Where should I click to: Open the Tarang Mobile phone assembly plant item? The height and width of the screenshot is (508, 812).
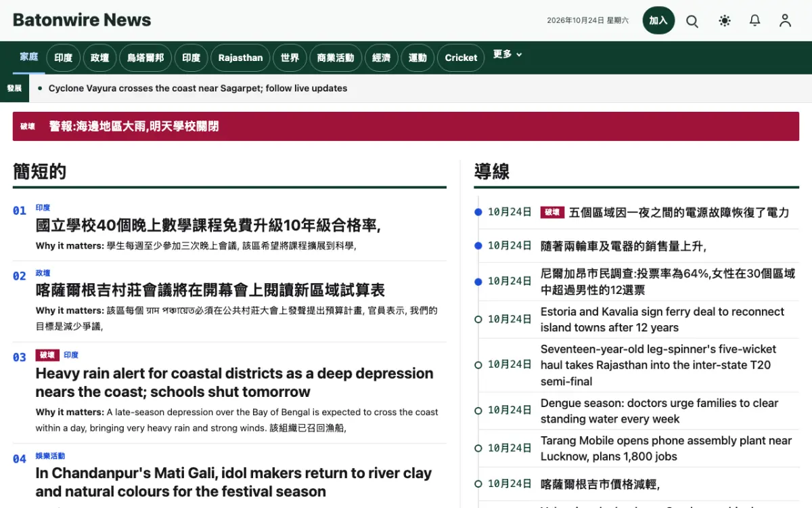coord(666,448)
